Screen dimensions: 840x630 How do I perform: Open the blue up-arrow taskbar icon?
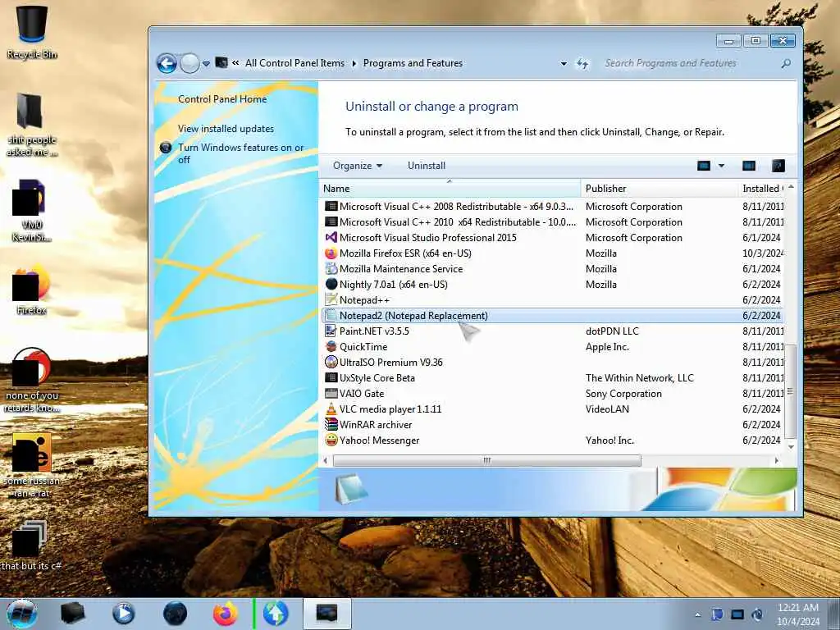276,614
